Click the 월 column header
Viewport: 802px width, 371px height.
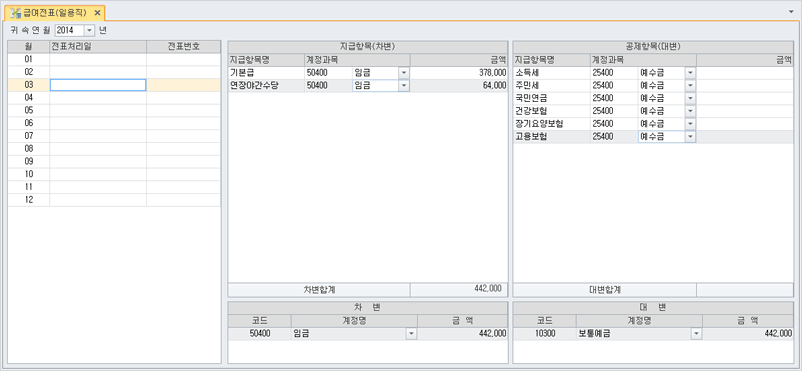(x=29, y=47)
